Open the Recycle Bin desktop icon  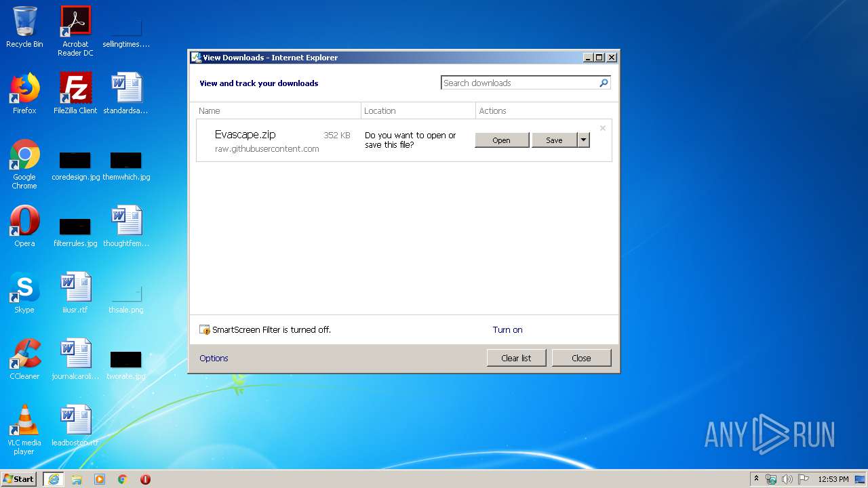(24, 27)
